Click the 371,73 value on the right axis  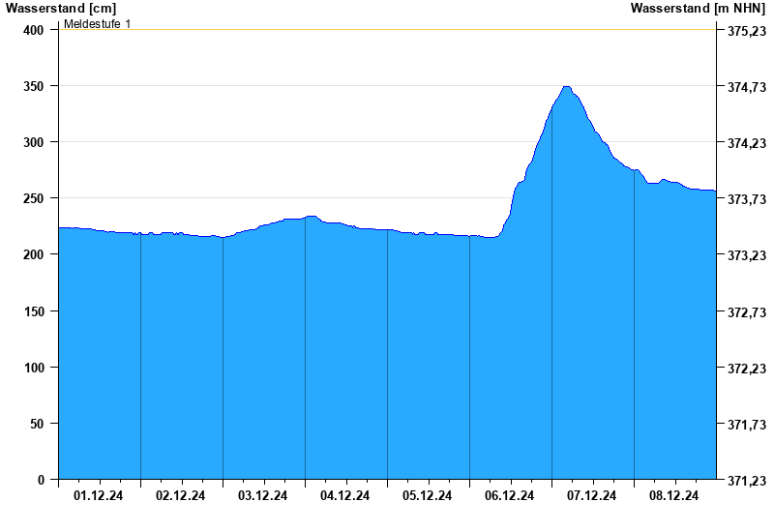[747, 425]
